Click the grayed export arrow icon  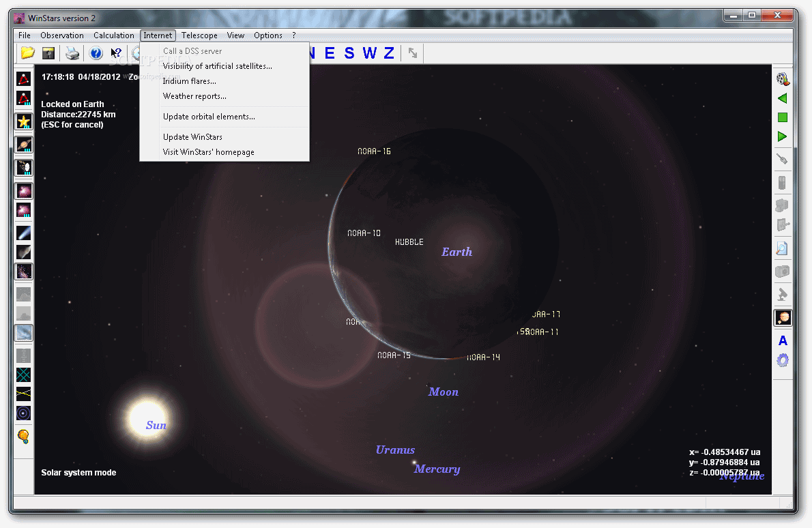783,225
